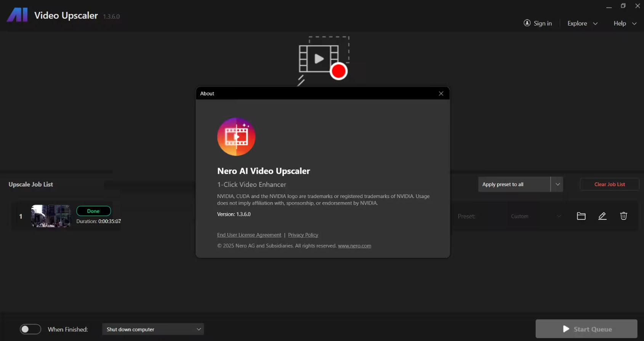The height and width of the screenshot is (341, 644).
Task: Delete job 1 with trash icon
Action: 623,216
